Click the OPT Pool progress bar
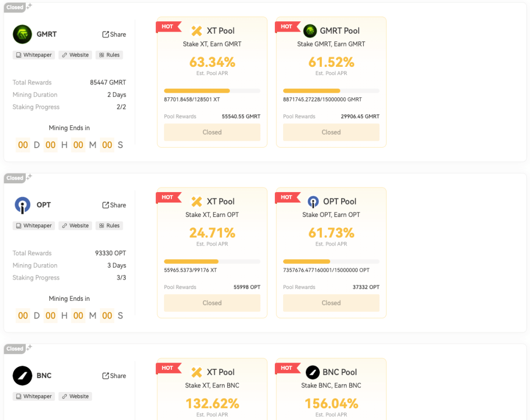 (x=331, y=262)
